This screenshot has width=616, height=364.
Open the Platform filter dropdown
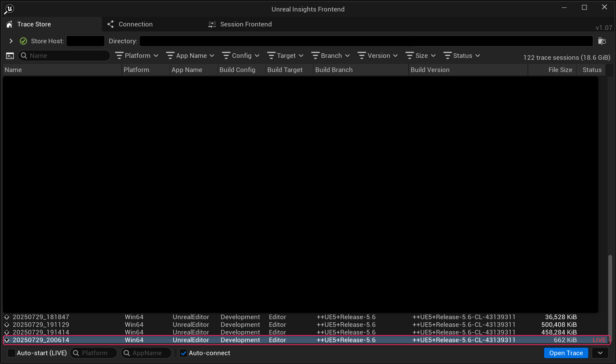137,56
